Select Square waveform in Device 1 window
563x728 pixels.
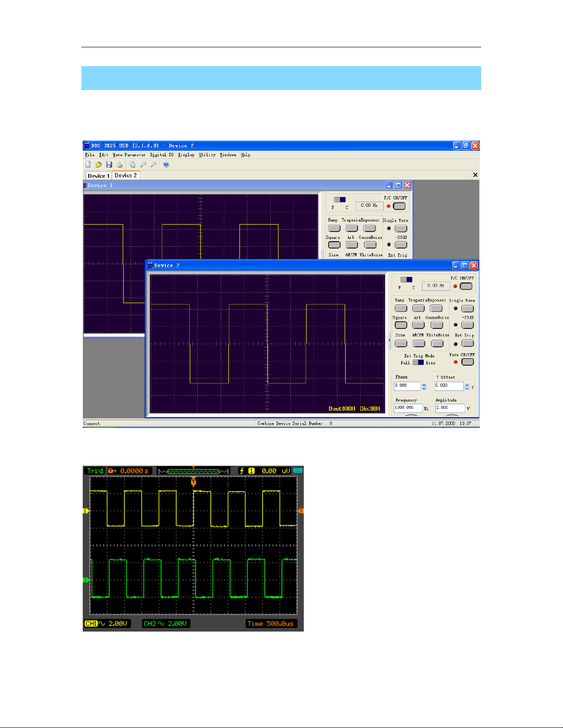(x=334, y=245)
